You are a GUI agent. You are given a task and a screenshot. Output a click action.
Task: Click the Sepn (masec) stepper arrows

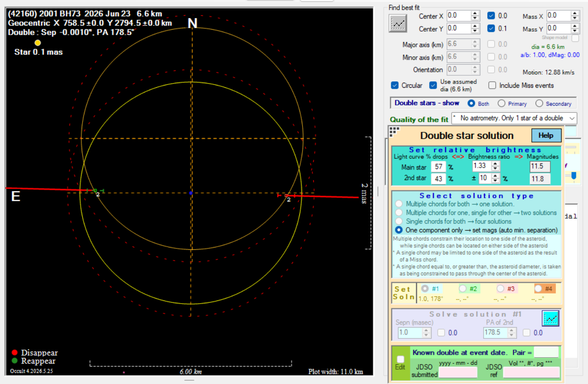tap(427, 332)
